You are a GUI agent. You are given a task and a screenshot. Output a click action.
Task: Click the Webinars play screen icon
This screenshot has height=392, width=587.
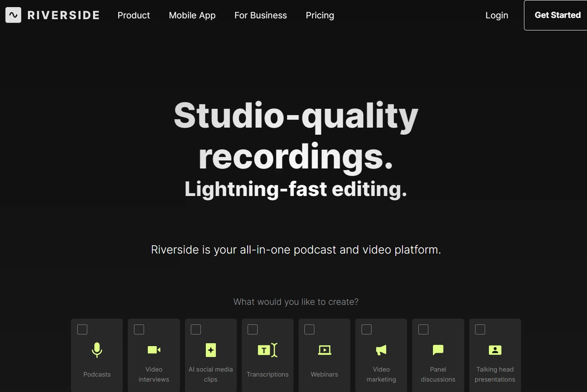pos(324,350)
